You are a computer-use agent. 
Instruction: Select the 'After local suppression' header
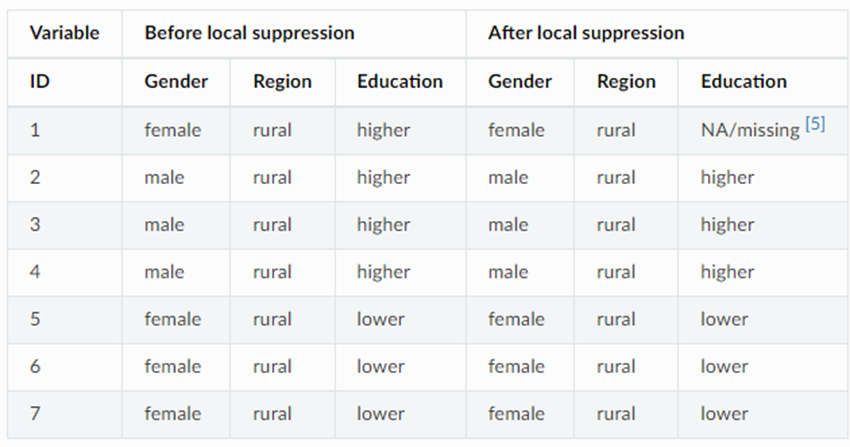click(x=586, y=33)
